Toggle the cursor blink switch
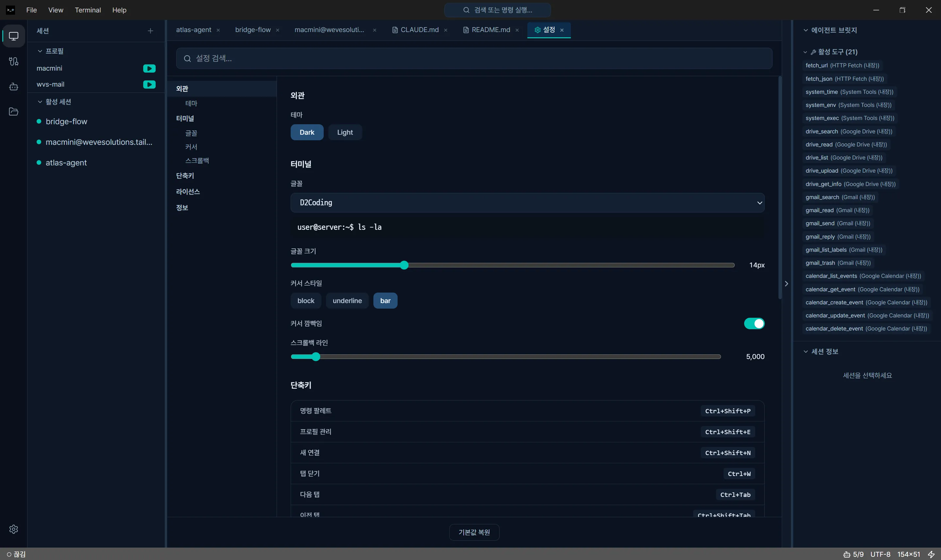This screenshot has height=560, width=941. [754, 323]
